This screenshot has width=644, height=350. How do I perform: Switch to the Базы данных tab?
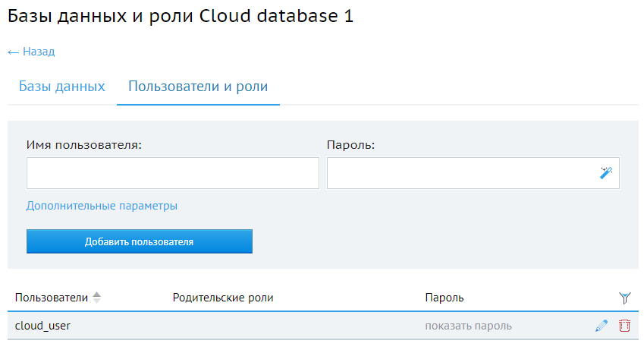[x=61, y=86]
